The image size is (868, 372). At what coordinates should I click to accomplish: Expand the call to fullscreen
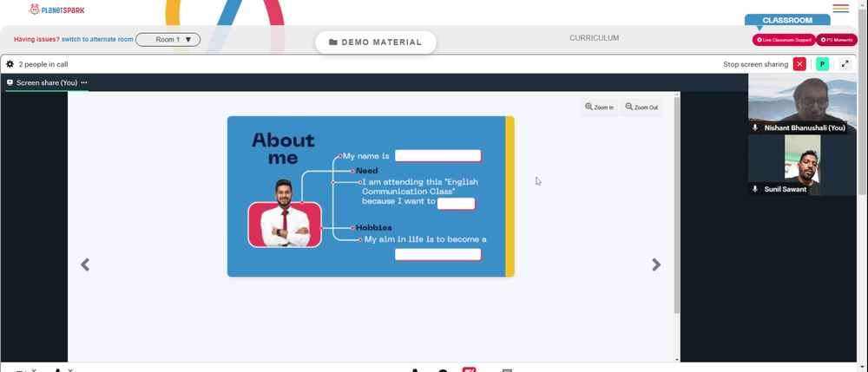[x=845, y=64]
